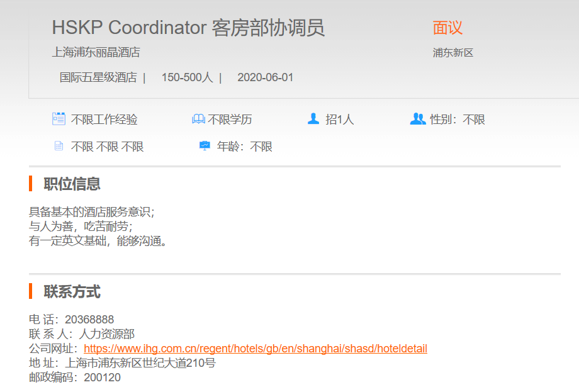Screen dimensions: 579x392
Task: Click the 2020-06-01 posting date
Action: 265,77
